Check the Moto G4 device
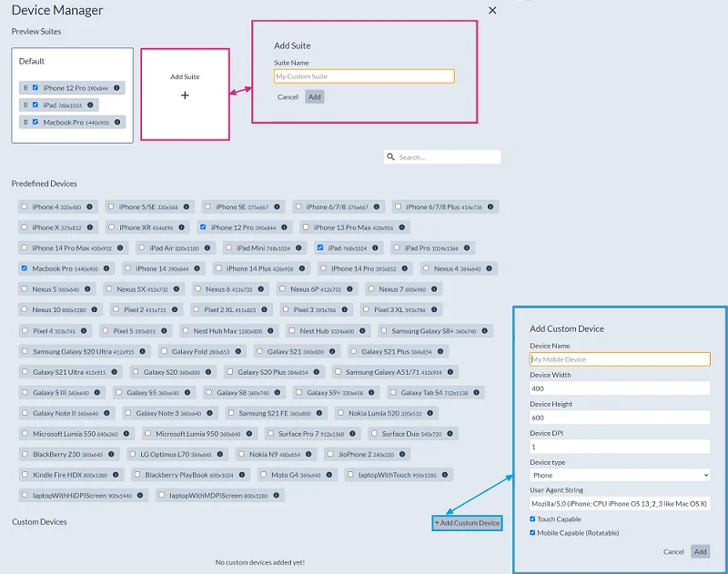Image resolution: width=728 pixels, height=574 pixels. [263, 474]
